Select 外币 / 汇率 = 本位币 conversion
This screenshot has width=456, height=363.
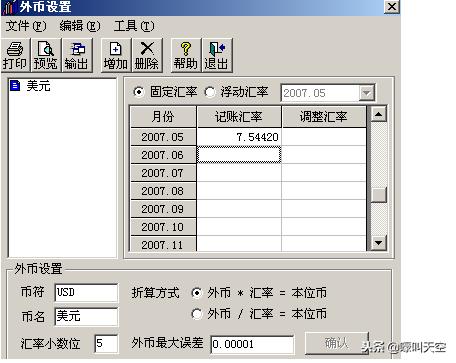pos(197,314)
